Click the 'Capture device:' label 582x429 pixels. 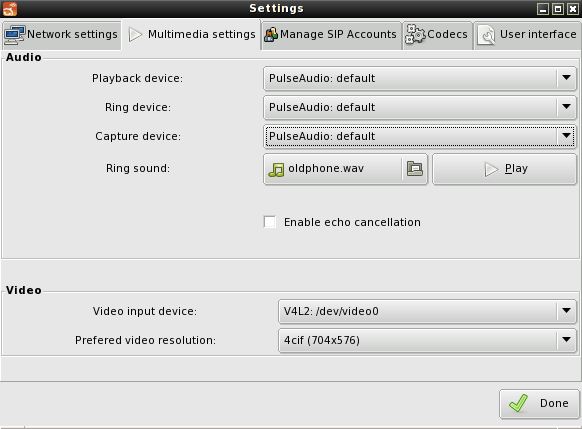coord(138,136)
